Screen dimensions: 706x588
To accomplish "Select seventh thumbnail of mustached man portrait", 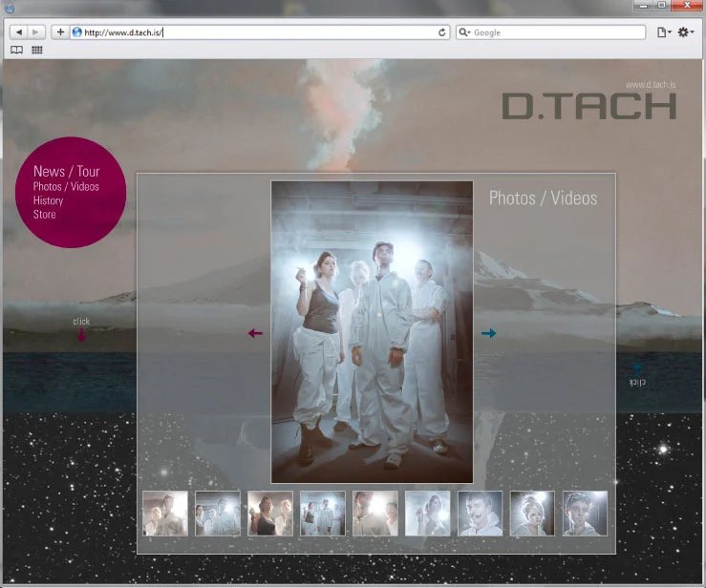I will (x=480, y=514).
